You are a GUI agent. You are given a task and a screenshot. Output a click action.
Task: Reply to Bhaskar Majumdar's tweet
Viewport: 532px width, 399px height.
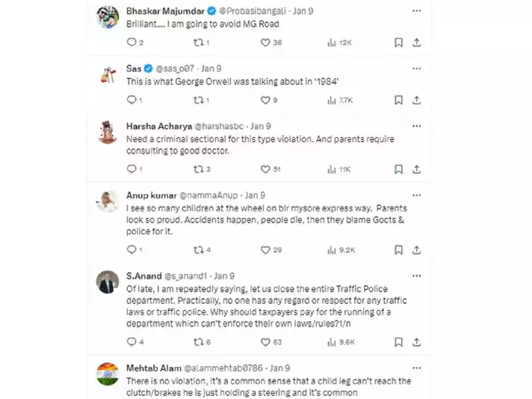click(x=131, y=43)
